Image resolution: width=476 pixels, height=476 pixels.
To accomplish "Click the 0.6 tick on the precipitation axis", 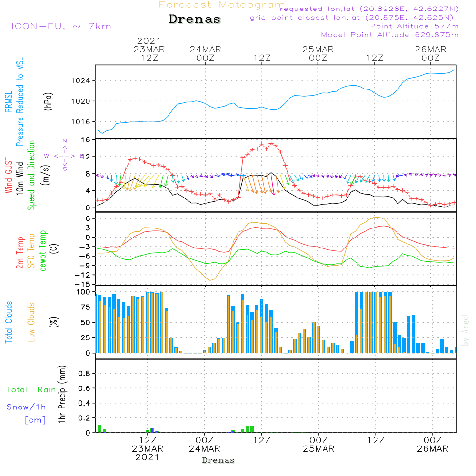I will tap(84, 388).
